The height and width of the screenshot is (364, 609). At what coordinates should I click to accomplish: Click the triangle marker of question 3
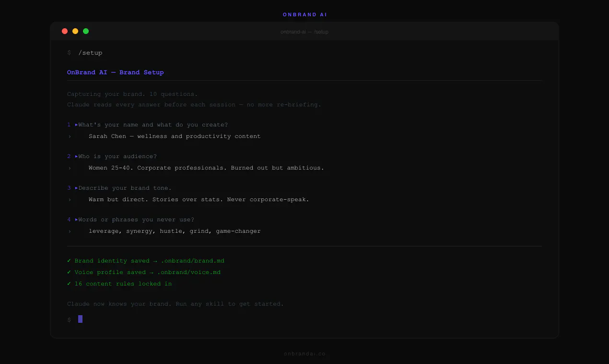[76, 188]
